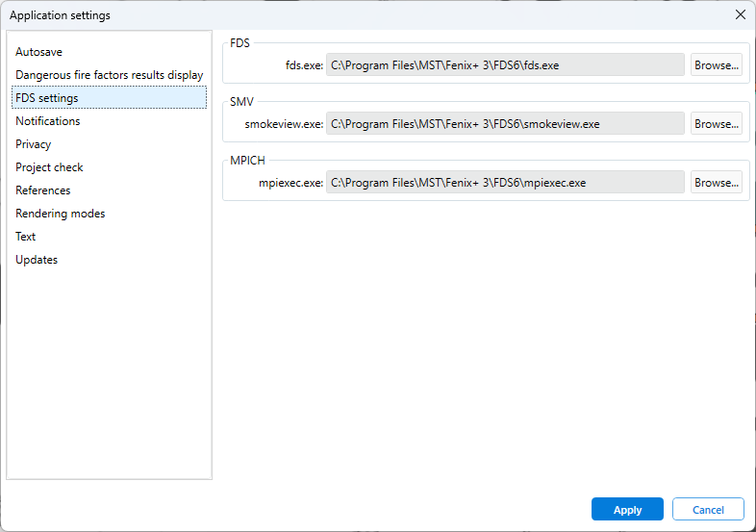Open the Notifications settings section

coord(48,121)
